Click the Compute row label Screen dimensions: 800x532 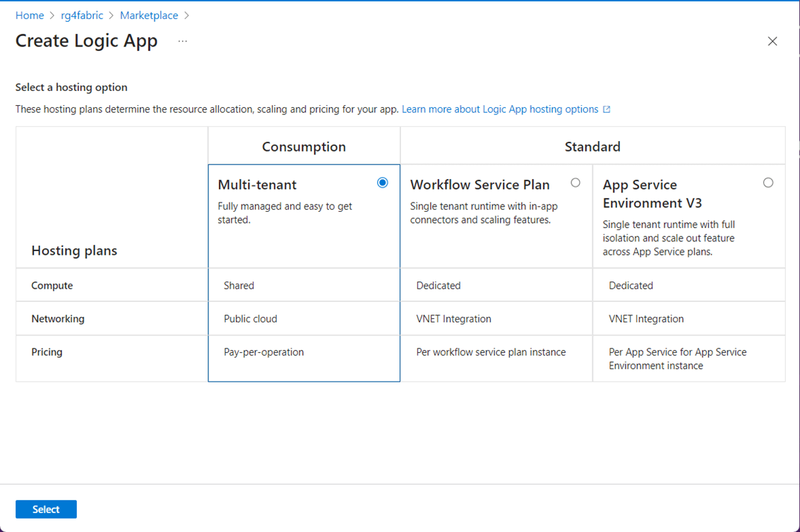point(52,286)
